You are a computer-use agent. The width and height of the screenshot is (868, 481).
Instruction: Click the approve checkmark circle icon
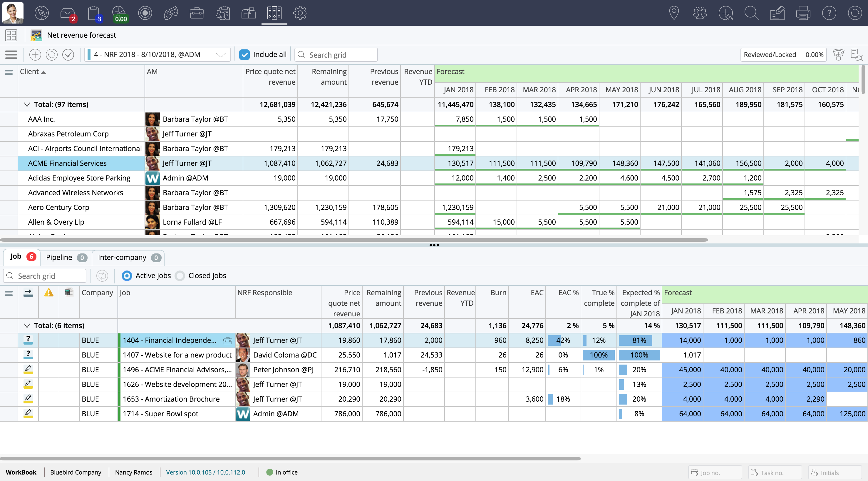click(x=68, y=55)
